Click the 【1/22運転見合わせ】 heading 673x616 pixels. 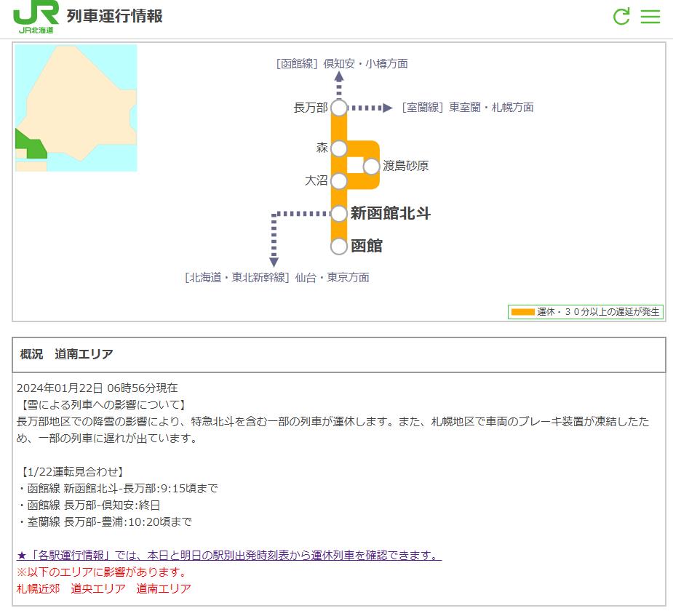(x=72, y=472)
